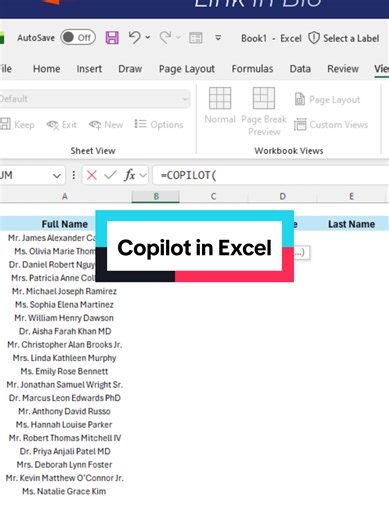Click the Undo arrow icon
This screenshot has height=520, width=389.
(134, 37)
